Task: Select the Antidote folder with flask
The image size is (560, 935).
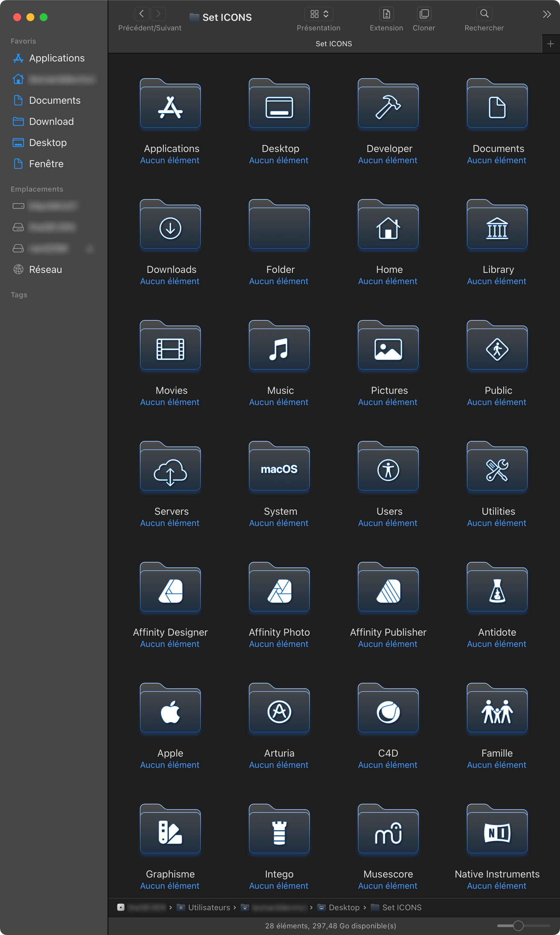Action: 497,587
